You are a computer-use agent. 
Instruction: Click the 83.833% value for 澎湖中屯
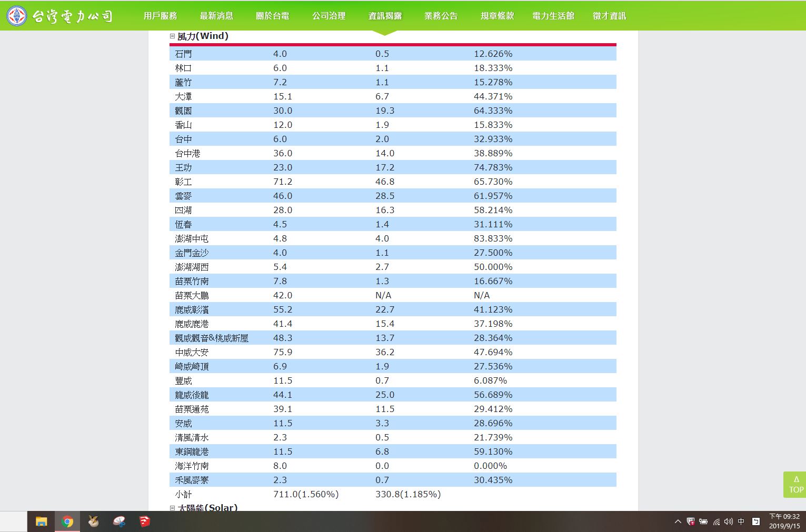pyautogui.click(x=493, y=238)
